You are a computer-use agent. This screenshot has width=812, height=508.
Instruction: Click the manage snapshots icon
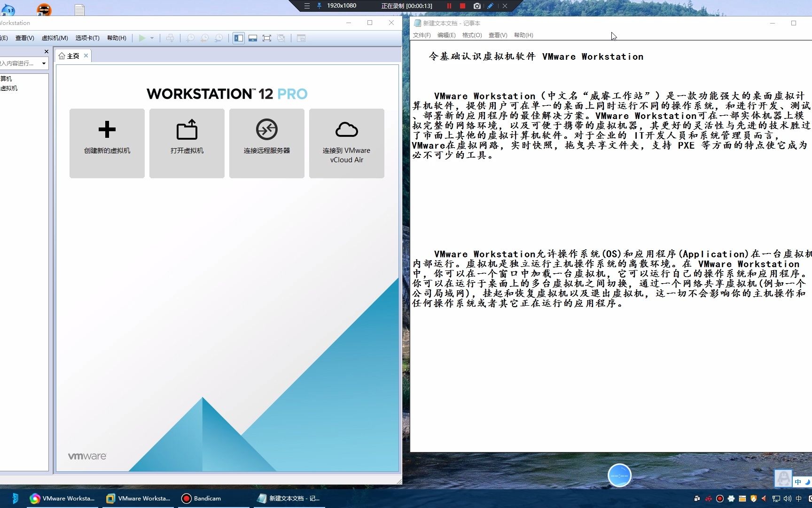[219, 38]
